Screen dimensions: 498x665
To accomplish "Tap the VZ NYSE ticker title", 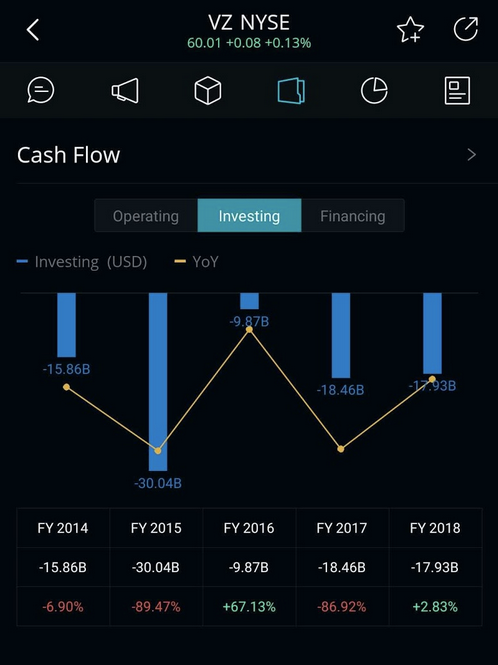I will coord(249,22).
